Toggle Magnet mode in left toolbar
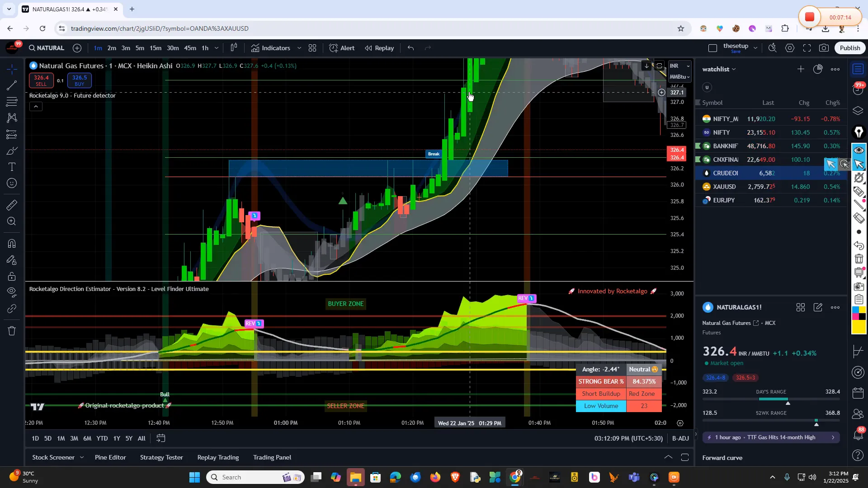Viewport: 868px width, 488px height. pos(12,244)
